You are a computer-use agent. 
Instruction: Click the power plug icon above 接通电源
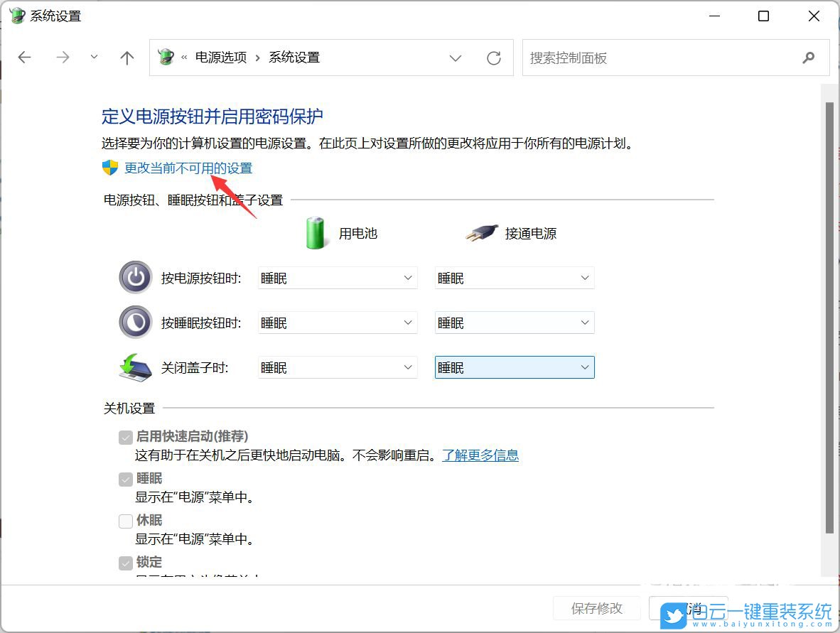point(481,231)
